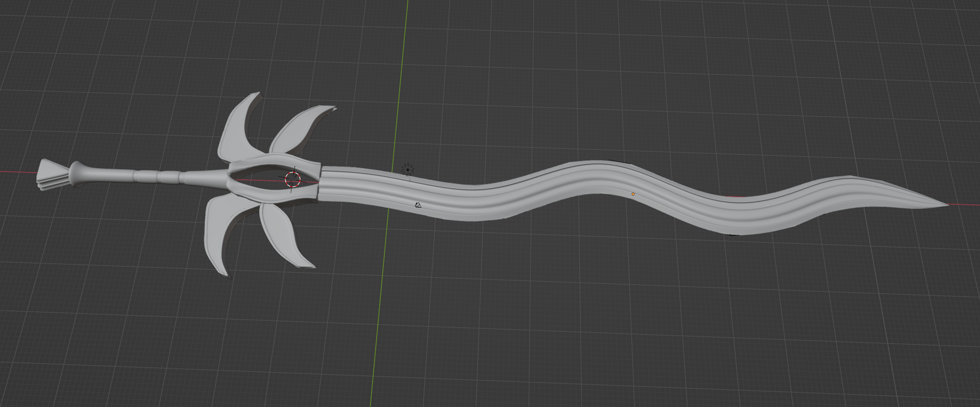Click the red-white 3D cursor
This screenshot has height=407, width=980.
coord(292,179)
